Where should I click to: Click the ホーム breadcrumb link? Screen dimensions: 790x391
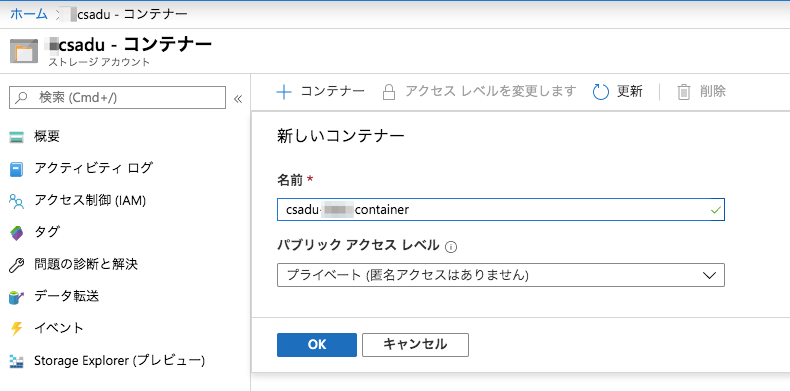(x=29, y=14)
